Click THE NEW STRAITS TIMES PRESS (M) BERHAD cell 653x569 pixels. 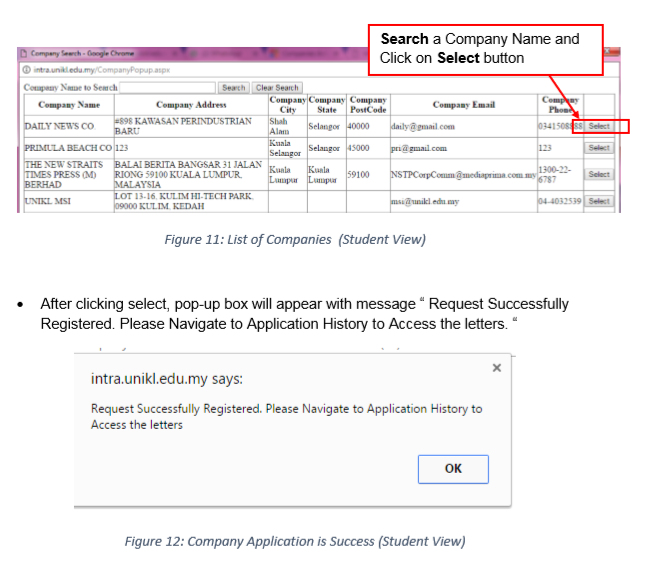tap(69, 175)
